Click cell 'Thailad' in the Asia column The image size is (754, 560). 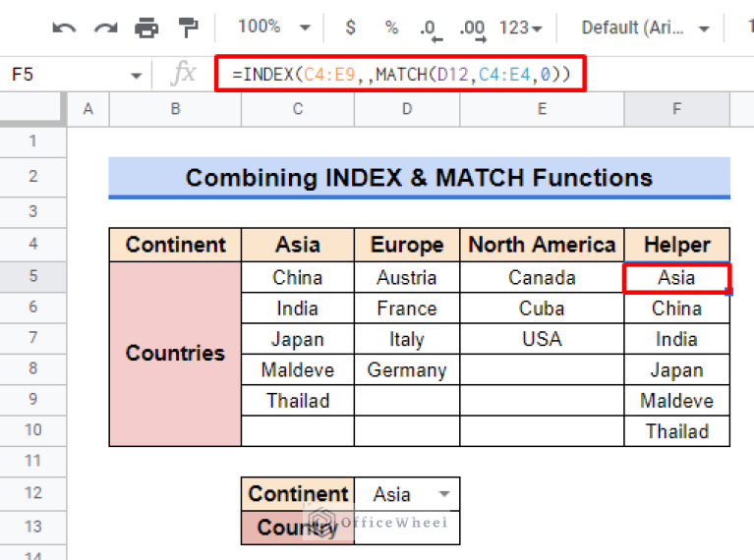(298, 401)
